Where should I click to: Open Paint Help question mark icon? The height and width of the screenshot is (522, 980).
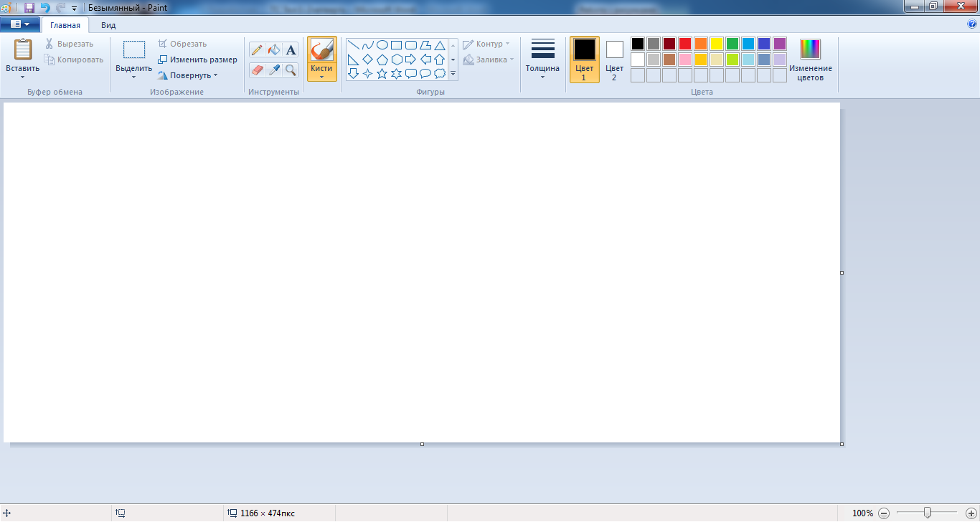coord(972,24)
